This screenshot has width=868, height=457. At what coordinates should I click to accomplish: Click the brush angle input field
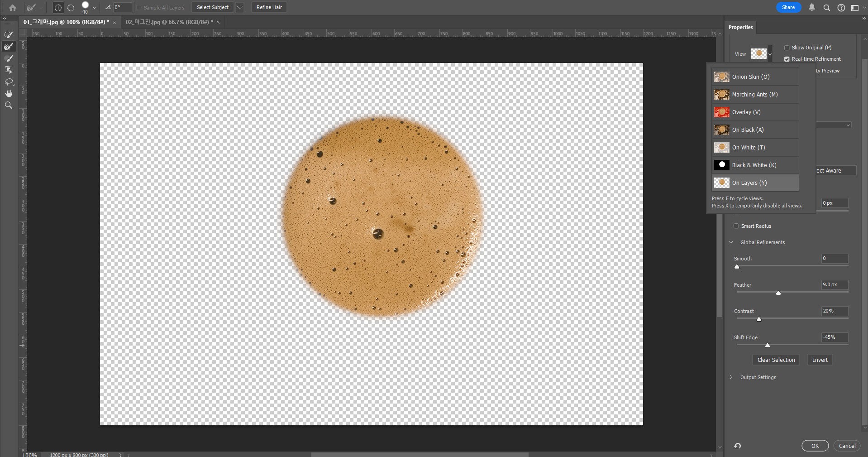[122, 7]
